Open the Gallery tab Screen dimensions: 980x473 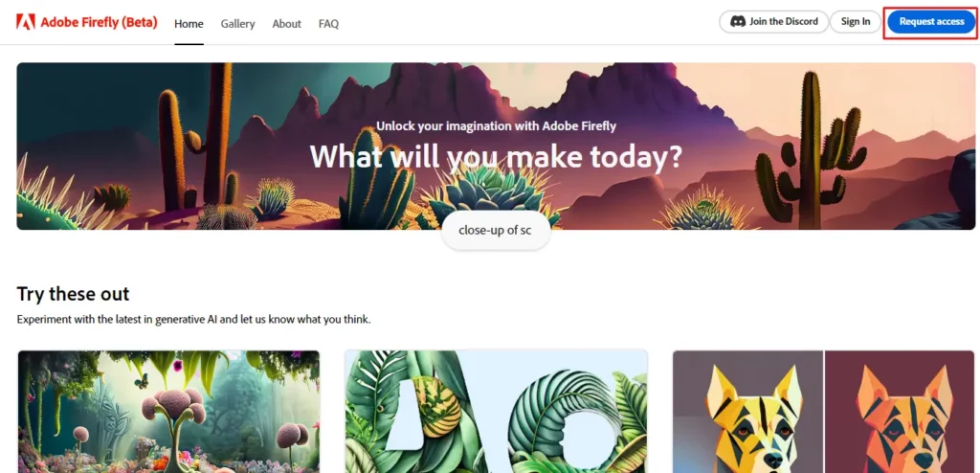(237, 24)
